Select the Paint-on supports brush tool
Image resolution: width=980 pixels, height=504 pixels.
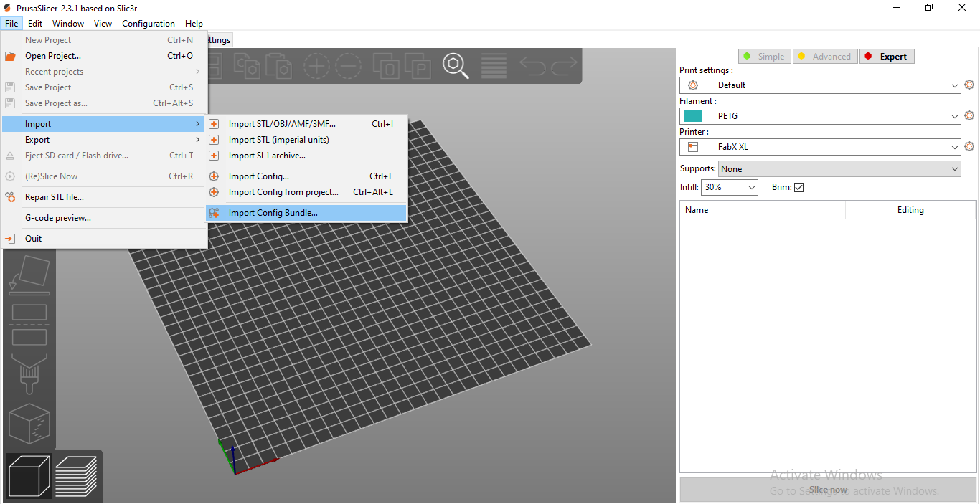[29, 374]
